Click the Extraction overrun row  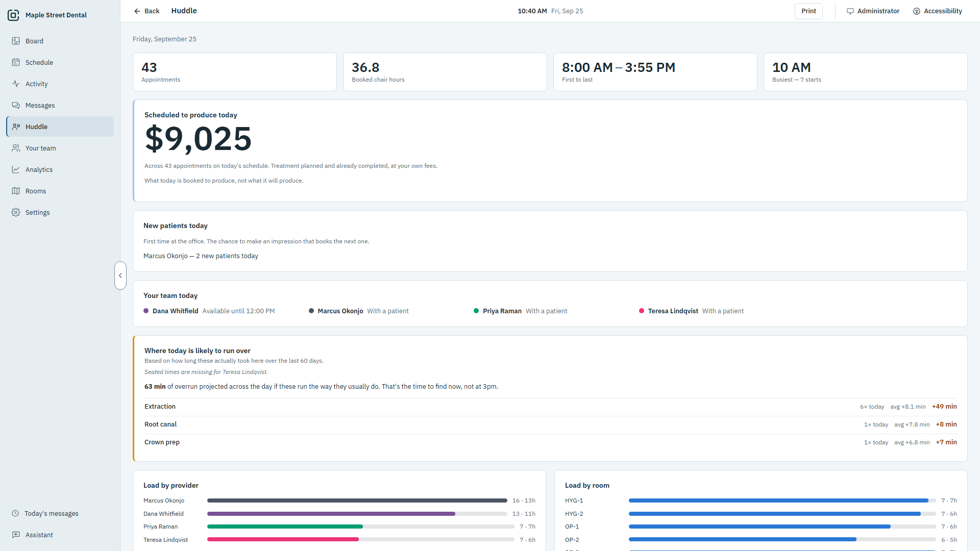point(550,407)
